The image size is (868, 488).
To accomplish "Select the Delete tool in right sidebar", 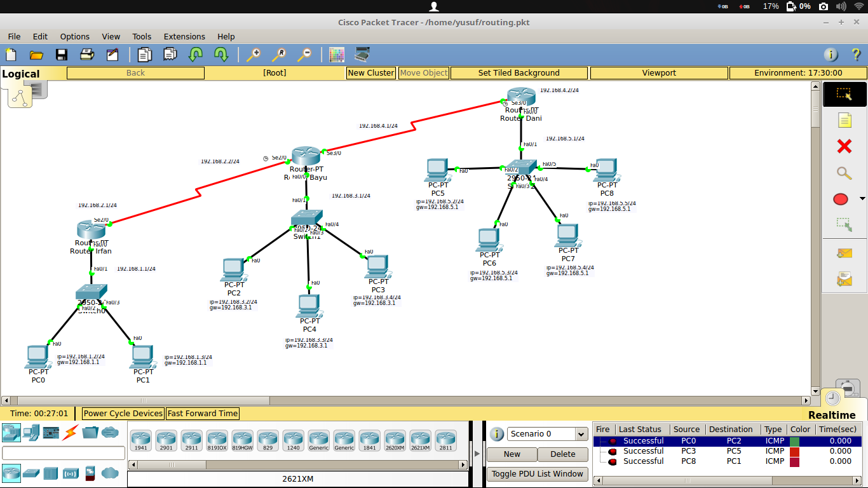I will coord(846,145).
